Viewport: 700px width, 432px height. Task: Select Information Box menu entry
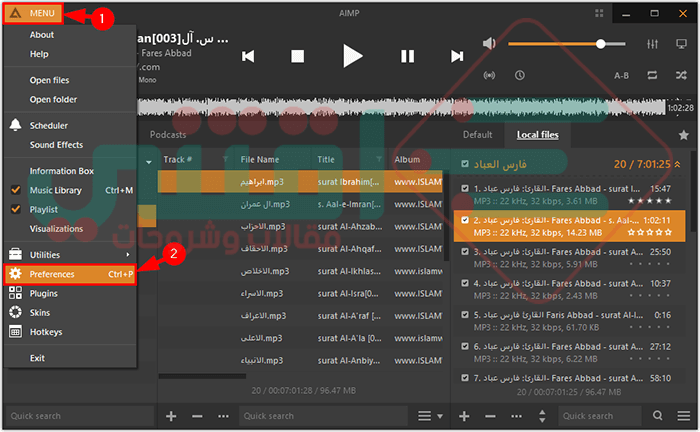coord(62,171)
